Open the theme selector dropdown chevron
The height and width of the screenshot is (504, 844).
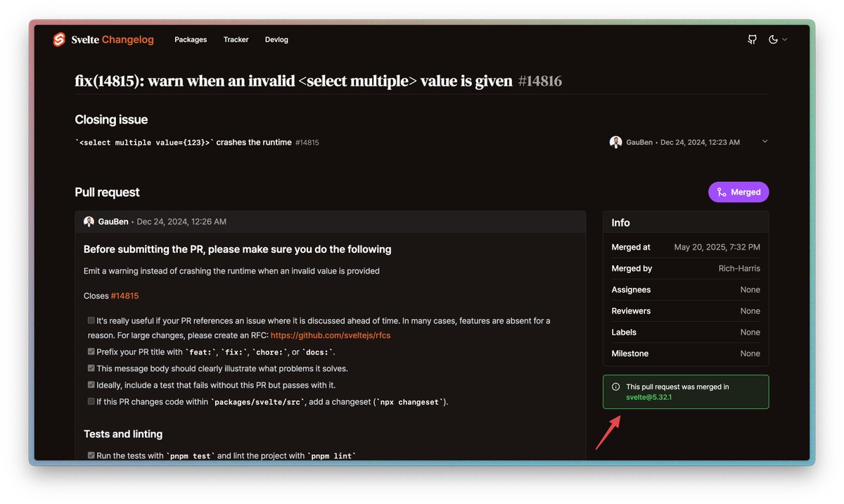click(x=786, y=40)
